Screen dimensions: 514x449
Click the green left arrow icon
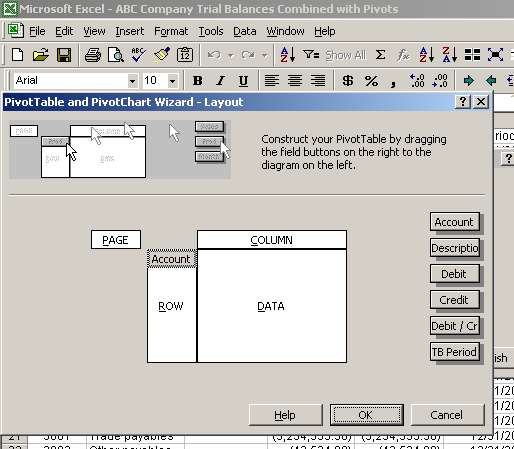point(491,81)
